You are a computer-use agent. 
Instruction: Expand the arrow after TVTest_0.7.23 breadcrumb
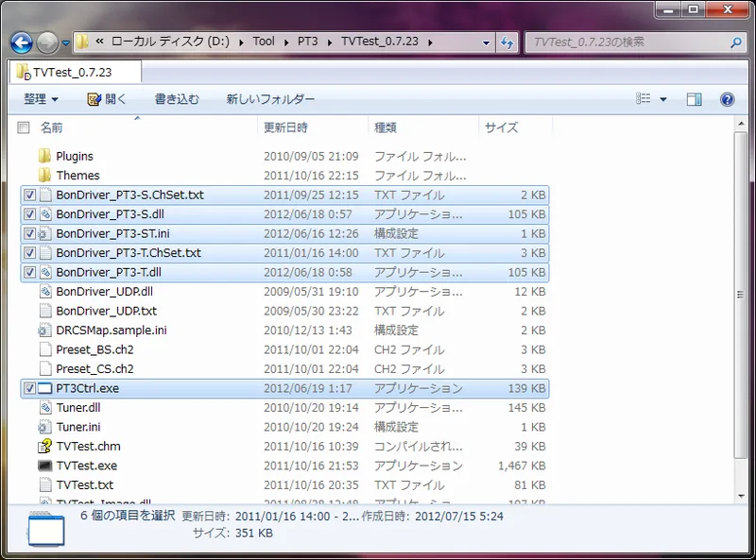(x=430, y=42)
